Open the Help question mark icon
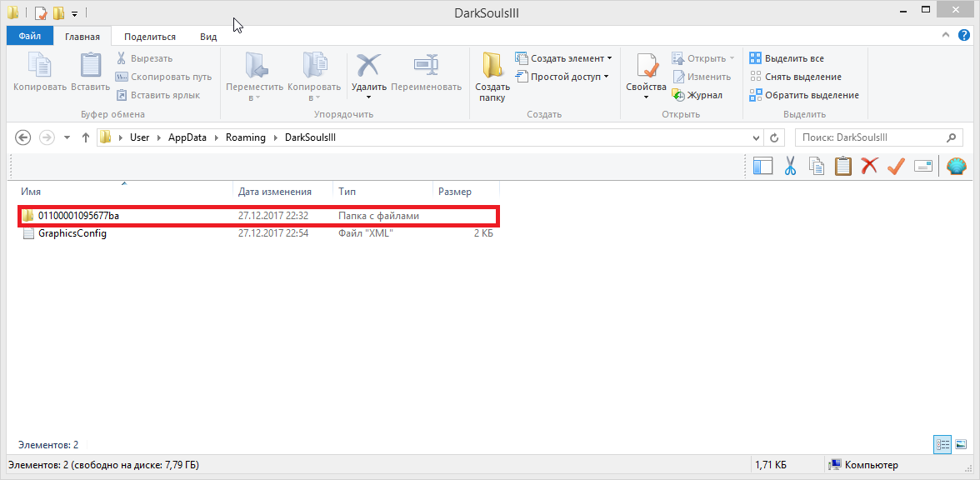The width and height of the screenshot is (980, 480). [963, 36]
